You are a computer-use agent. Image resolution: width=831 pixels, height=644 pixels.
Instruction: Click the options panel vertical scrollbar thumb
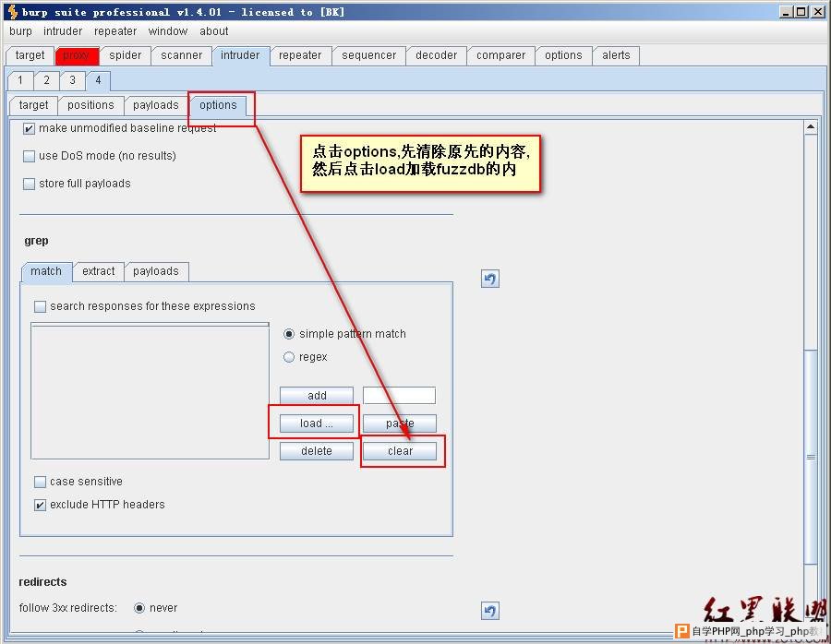(811, 457)
